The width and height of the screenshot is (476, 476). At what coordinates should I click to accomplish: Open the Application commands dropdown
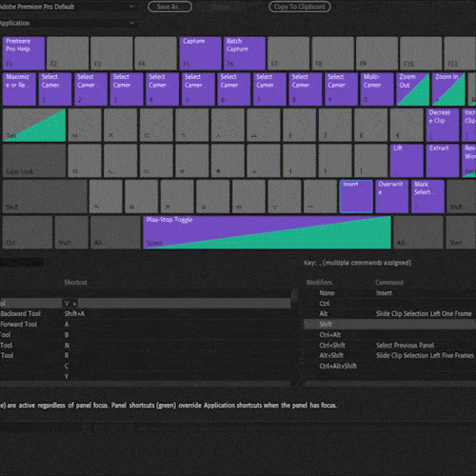tap(67, 23)
